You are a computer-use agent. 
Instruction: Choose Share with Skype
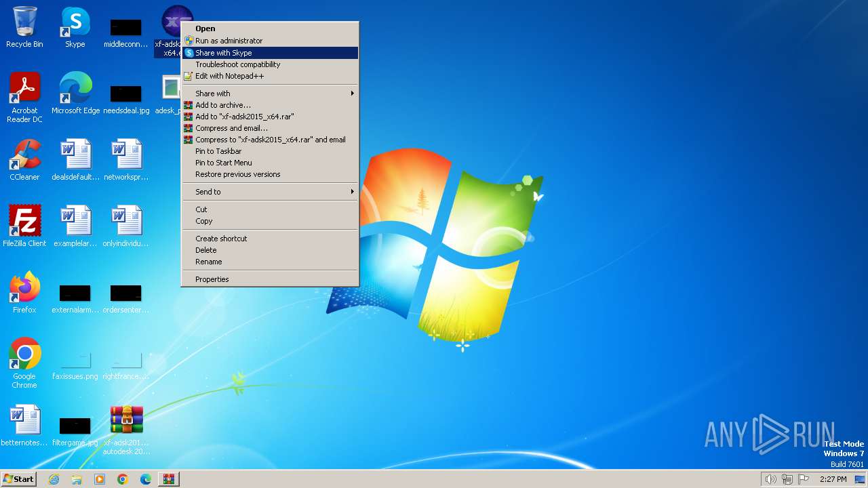pyautogui.click(x=270, y=53)
